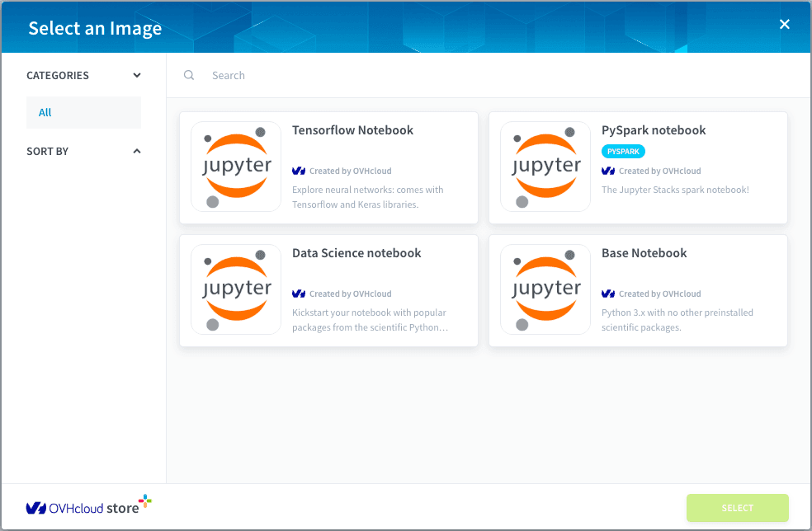The image size is (812, 531).
Task: Click Created by OVHcloud on Tensorflow card
Action: point(351,172)
